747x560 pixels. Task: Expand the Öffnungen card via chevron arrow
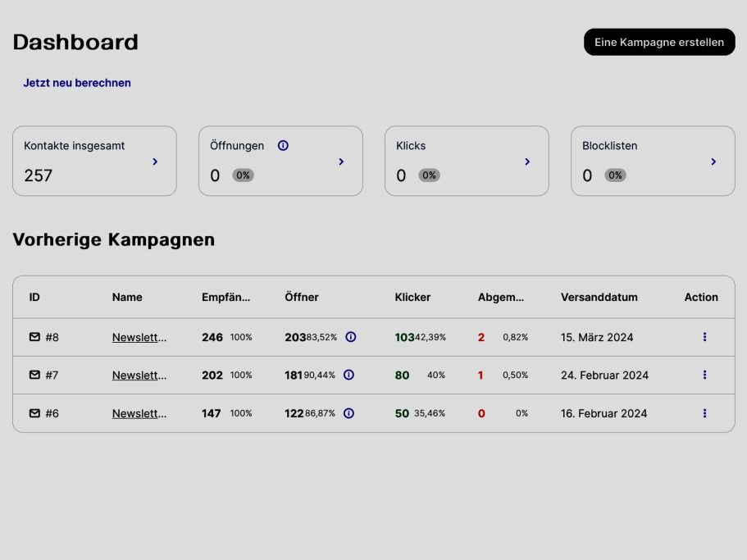[x=341, y=162]
